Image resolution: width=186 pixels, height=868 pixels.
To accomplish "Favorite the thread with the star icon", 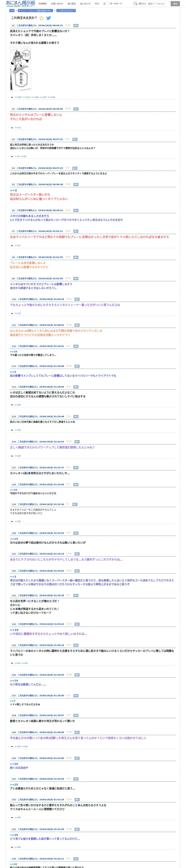I will (42, 18).
